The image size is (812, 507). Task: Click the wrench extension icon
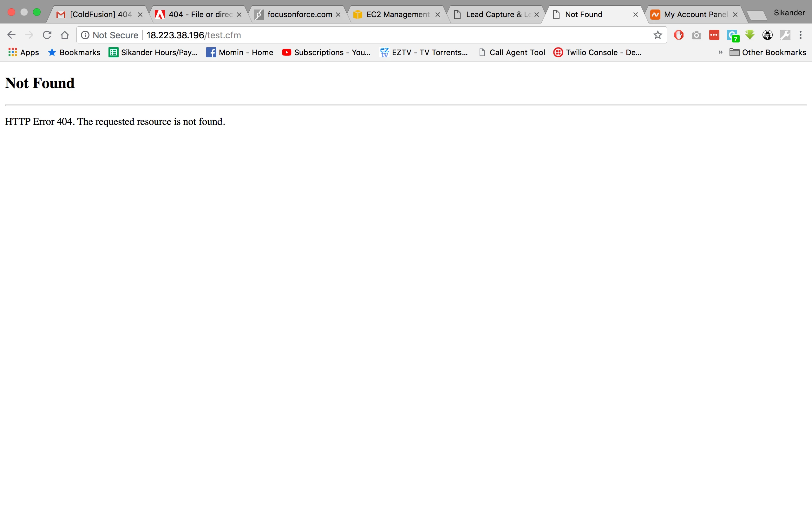point(785,35)
